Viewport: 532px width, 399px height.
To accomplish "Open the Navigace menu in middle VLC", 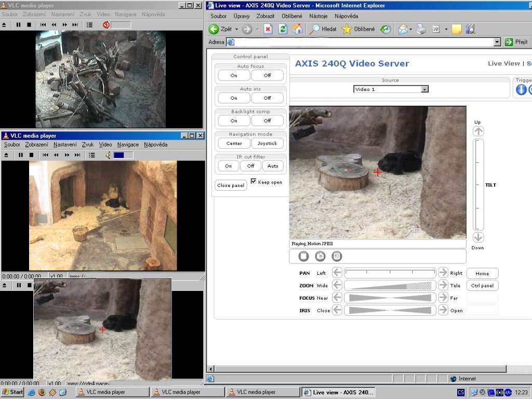I will 128,144.
